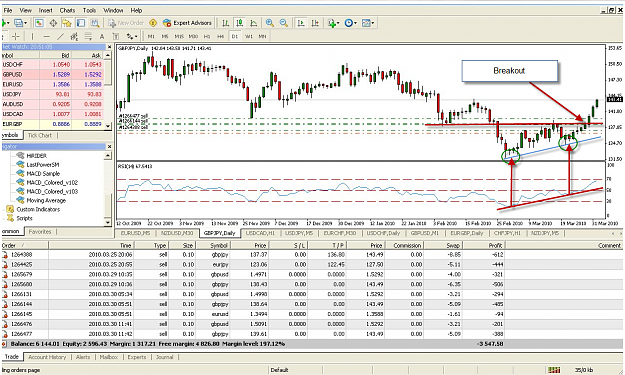Select the trendline drawing tool
This screenshot has width=625, height=375.
coord(60,37)
